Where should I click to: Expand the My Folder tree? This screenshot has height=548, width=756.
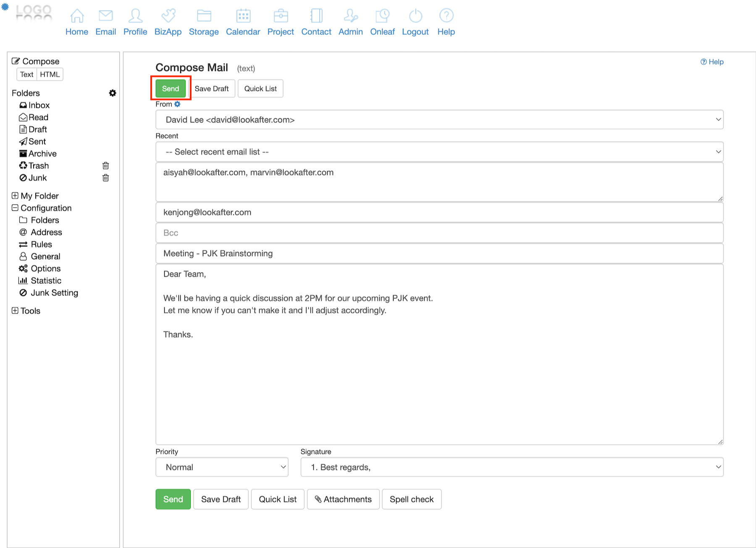click(x=15, y=196)
